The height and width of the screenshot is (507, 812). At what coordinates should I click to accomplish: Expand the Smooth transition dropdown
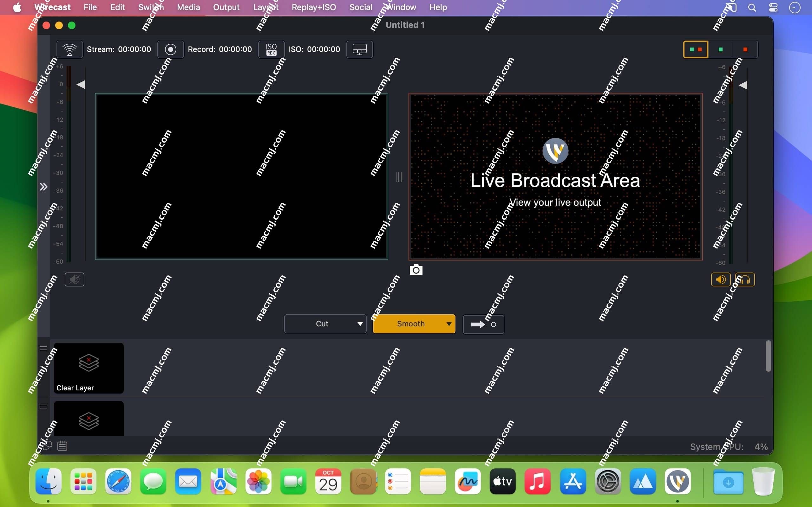pyautogui.click(x=449, y=324)
